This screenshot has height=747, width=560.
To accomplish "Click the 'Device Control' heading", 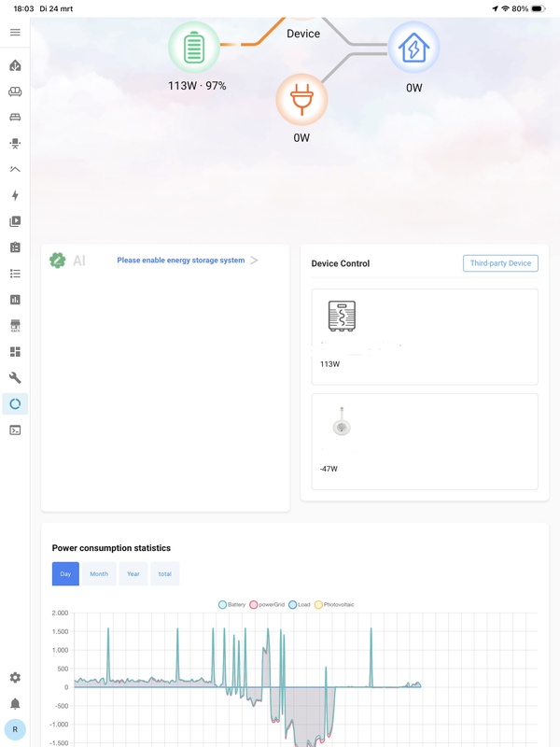I will coord(341,263).
